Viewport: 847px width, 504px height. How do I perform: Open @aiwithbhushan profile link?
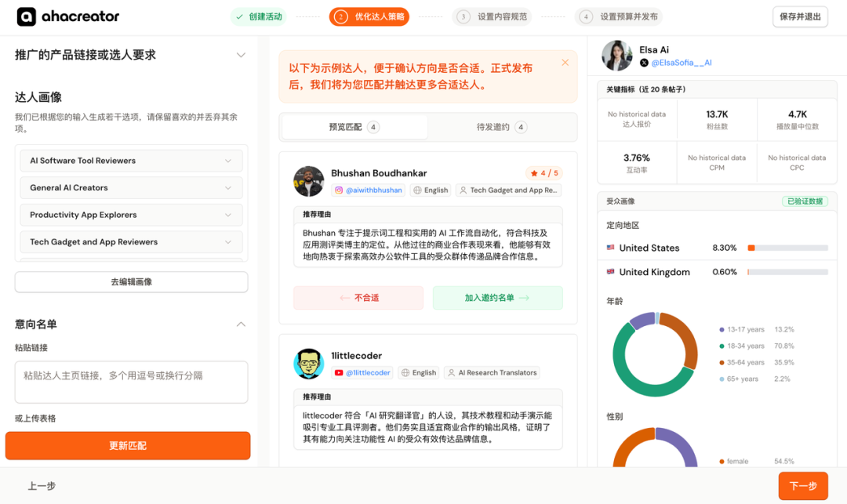click(x=374, y=190)
